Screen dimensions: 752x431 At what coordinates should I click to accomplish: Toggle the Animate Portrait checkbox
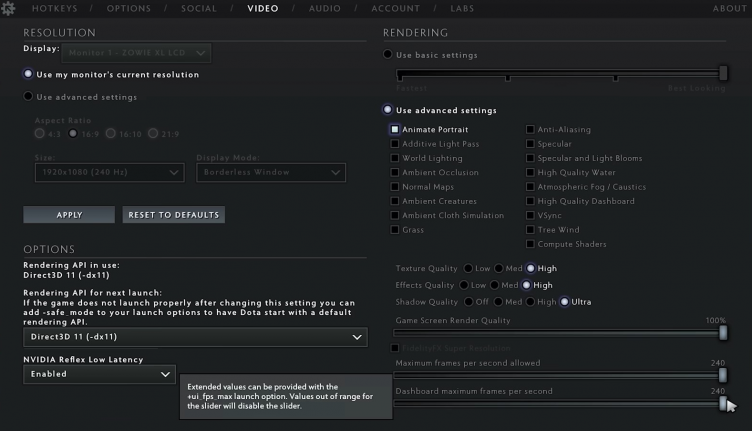(395, 130)
